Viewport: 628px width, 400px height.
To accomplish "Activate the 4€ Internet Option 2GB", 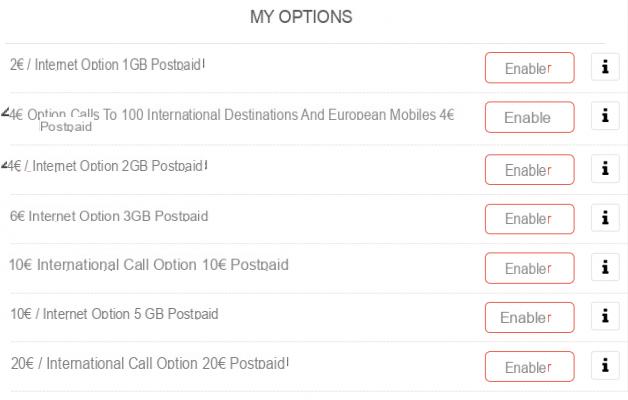I will [529, 170].
